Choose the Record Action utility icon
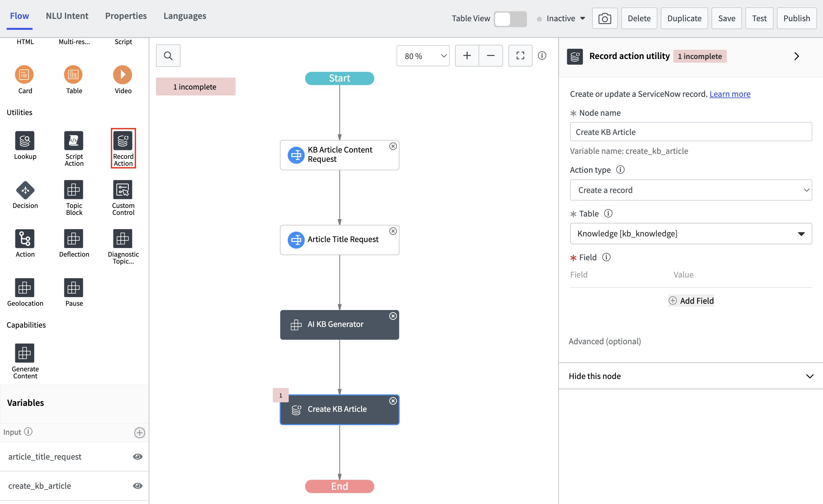 pyautogui.click(x=123, y=140)
